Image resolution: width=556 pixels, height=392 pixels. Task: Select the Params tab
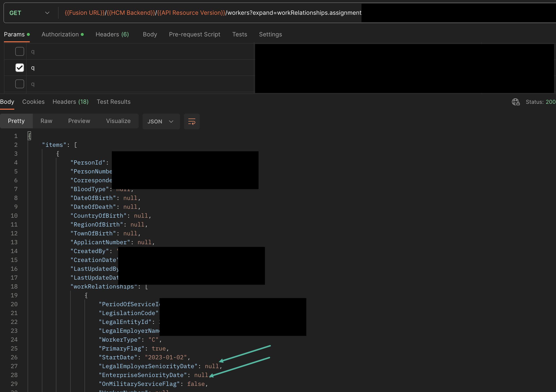(14, 34)
